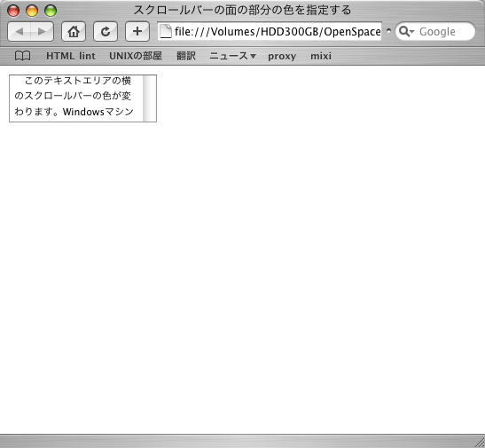Show all bookmarks via the book icon
485x448 pixels.
tap(22, 56)
